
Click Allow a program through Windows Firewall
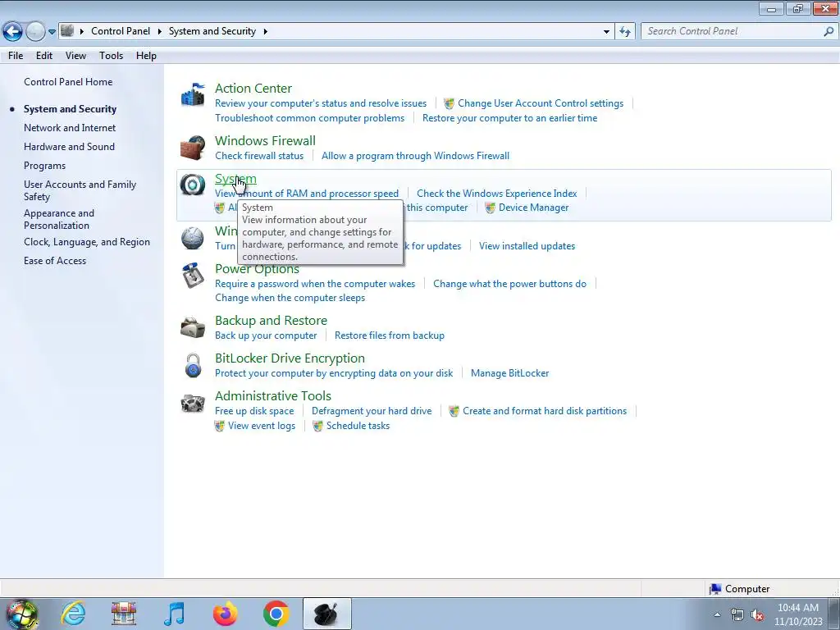pyautogui.click(x=415, y=156)
